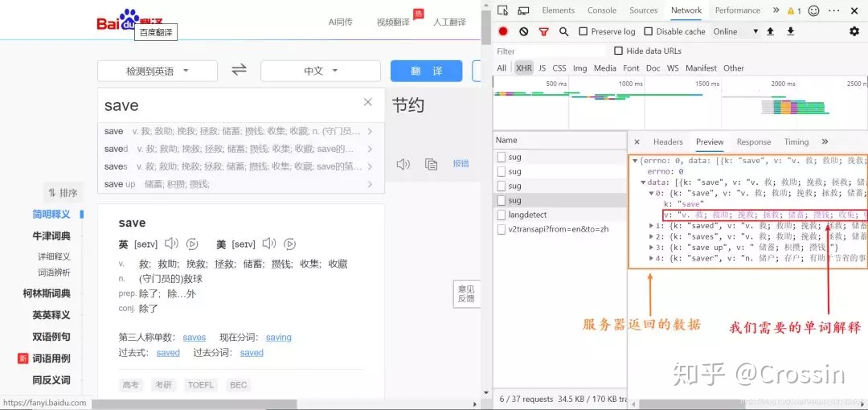Enable Preserve log checkbox
The height and width of the screenshot is (410, 868).
click(583, 31)
